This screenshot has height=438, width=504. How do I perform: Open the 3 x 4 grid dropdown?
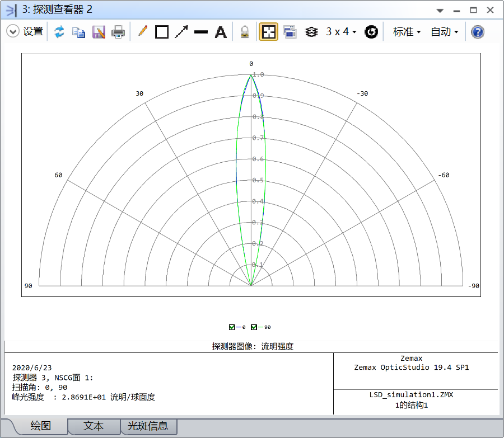[341, 32]
